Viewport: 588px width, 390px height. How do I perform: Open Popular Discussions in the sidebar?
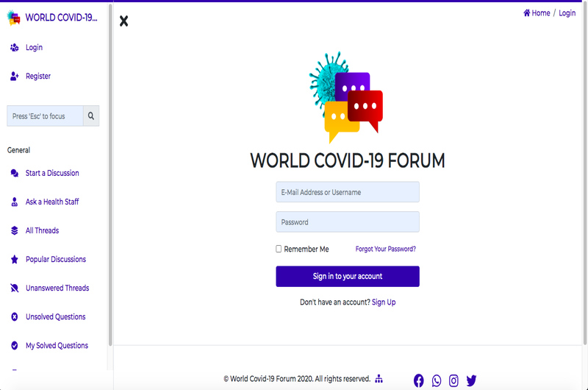point(55,260)
